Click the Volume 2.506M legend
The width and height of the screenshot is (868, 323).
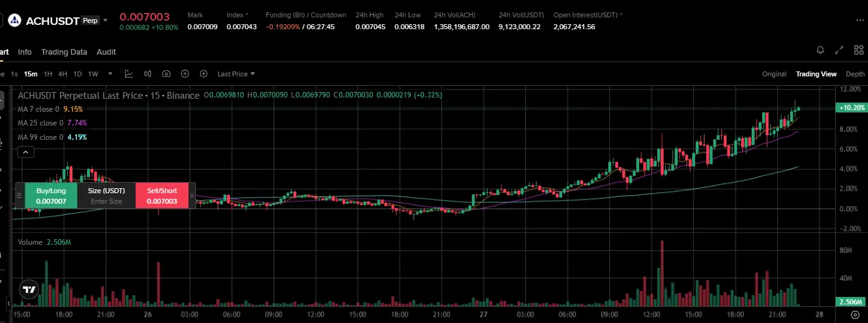coord(44,242)
